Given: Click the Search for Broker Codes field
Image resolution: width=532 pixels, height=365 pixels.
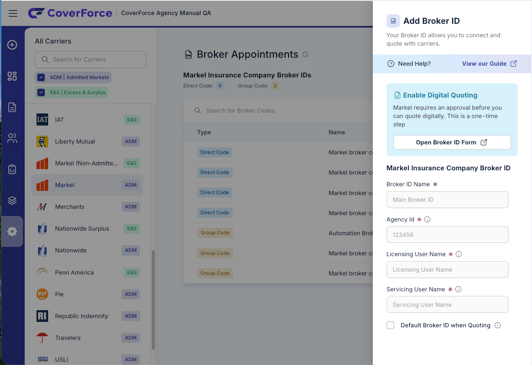Looking at the screenshot, I should click(278, 111).
